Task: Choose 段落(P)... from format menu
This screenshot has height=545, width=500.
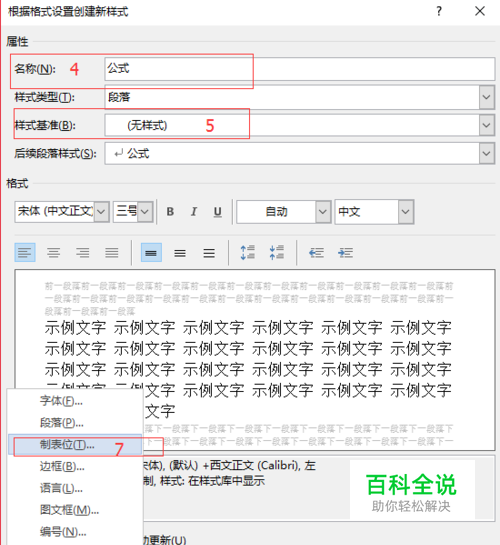Action: 75,423
